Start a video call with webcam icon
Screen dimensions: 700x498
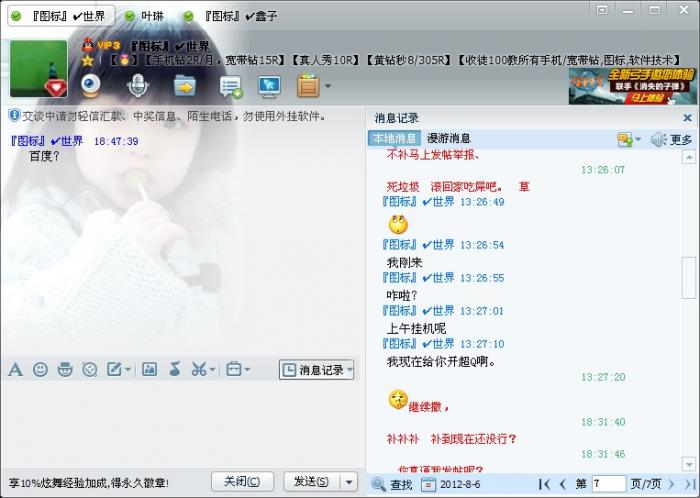(91, 85)
